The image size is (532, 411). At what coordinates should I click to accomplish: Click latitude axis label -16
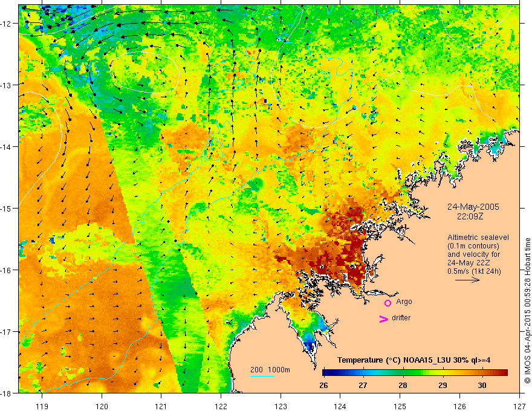pyautogui.click(x=6, y=270)
